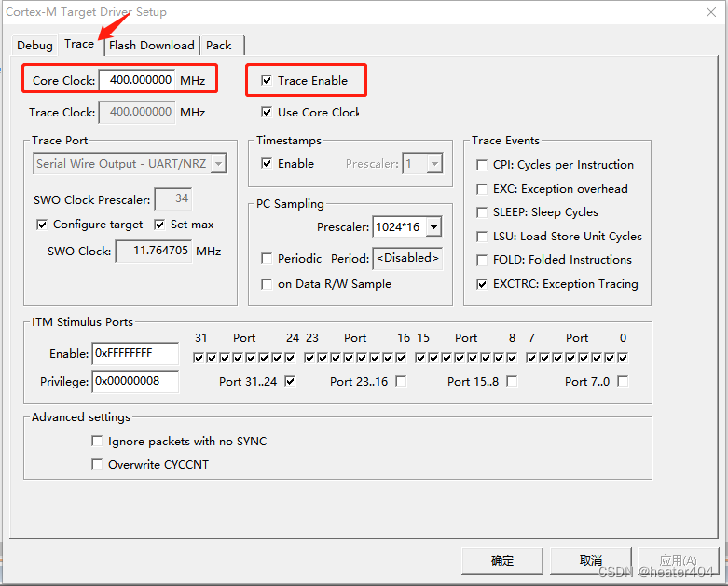Image resolution: width=728 pixels, height=586 pixels.
Task: Enable Periodic PC sampling checkbox
Action: point(267,258)
